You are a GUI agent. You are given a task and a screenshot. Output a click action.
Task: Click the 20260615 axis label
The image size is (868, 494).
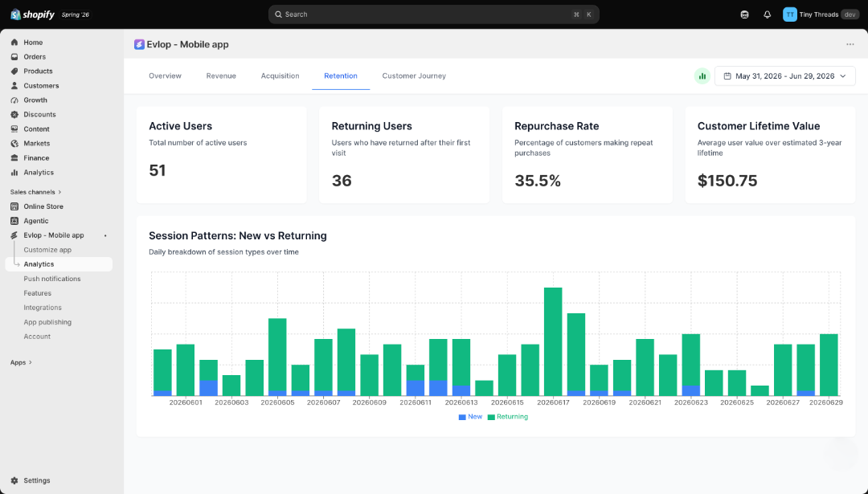(507, 402)
